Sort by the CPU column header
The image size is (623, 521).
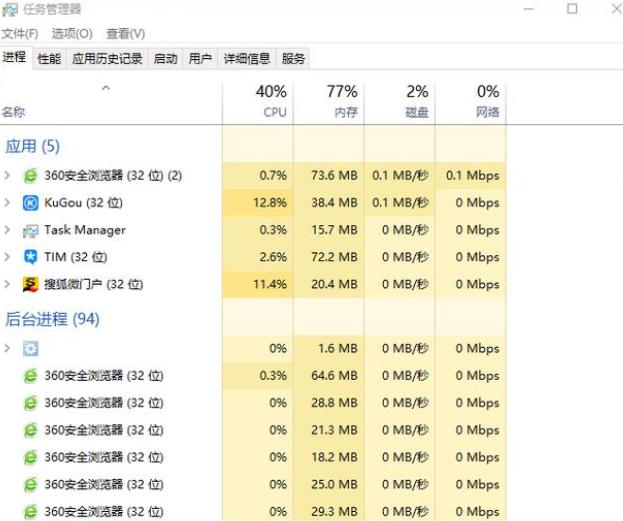click(257, 103)
